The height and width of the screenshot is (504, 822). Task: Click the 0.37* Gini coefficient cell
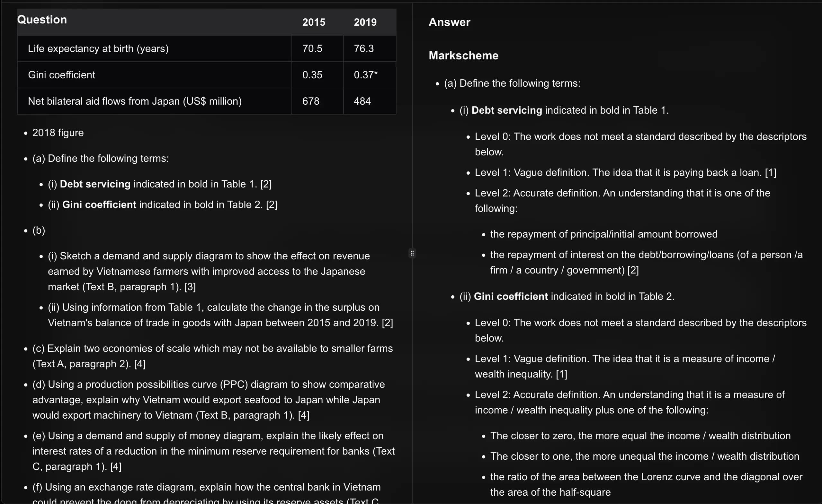(x=365, y=75)
